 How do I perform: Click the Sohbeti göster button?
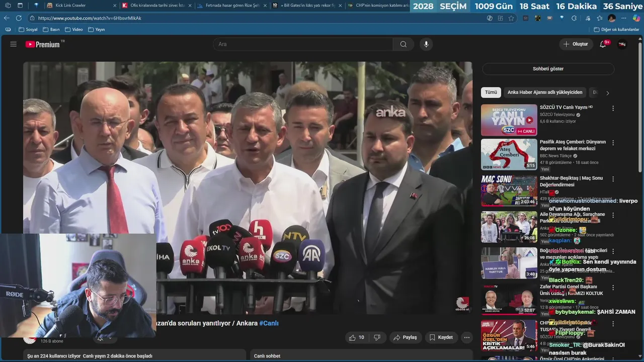point(548,69)
